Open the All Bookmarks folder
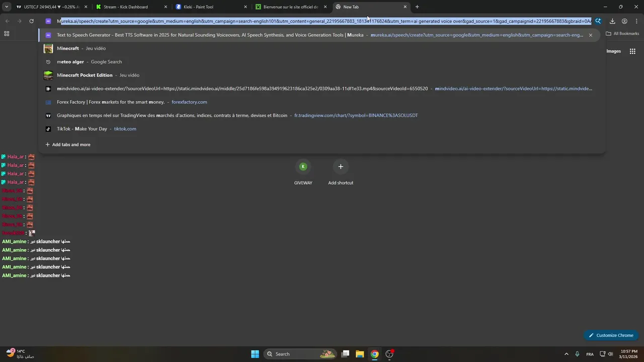 [x=622, y=34]
